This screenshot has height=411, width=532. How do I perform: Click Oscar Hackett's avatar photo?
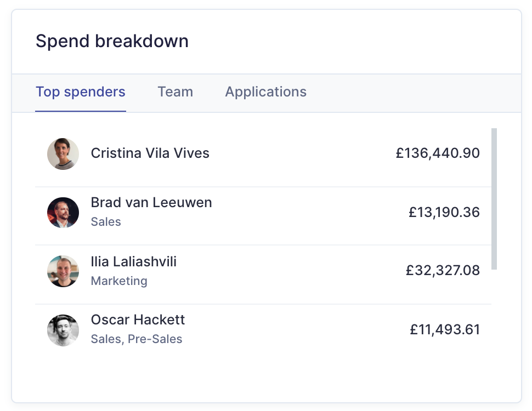[63, 330]
